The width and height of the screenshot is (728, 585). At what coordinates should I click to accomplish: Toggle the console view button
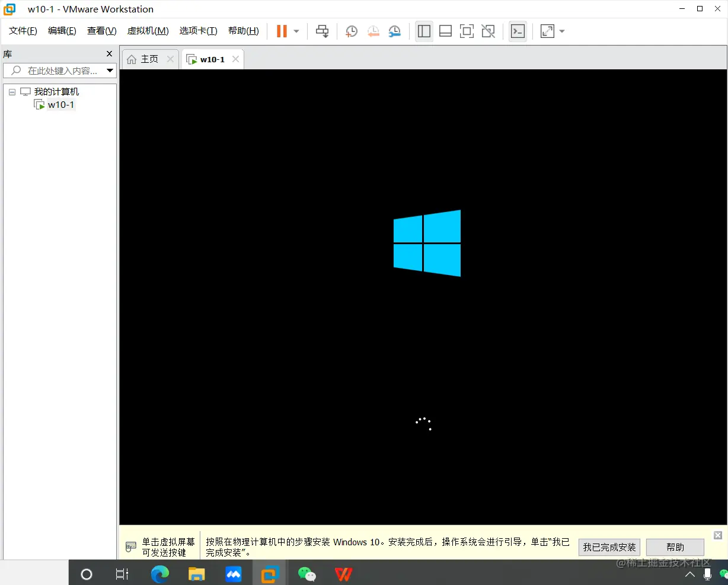pyautogui.click(x=518, y=31)
